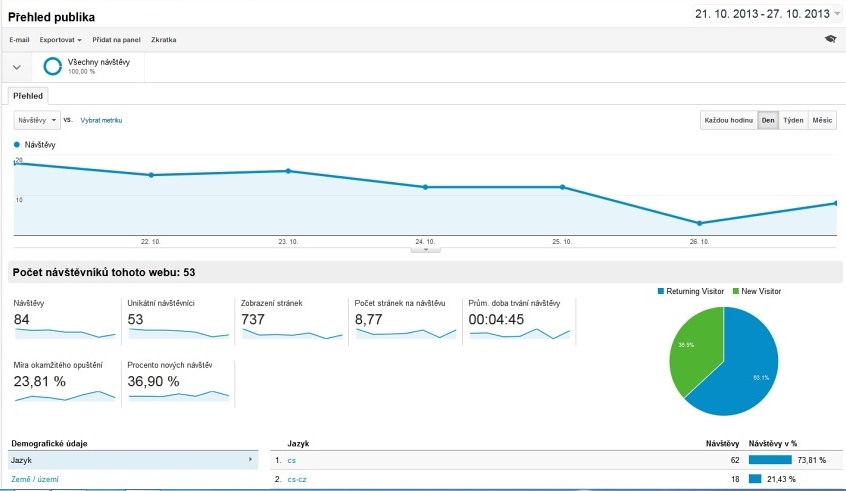
Task: Select the Přehled tab
Action: [x=28, y=96]
